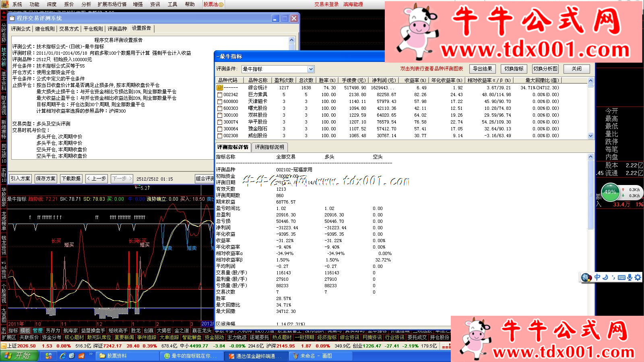The width and height of the screenshot is (644, 362).
Task: Select the 管理 bottom tab
Action: pyautogui.click(x=37, y=331)
